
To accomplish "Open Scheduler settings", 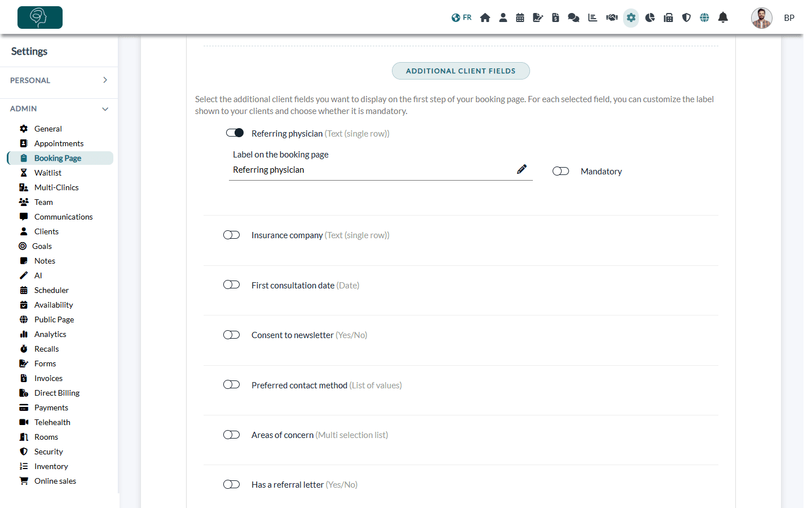I will 51,290.
